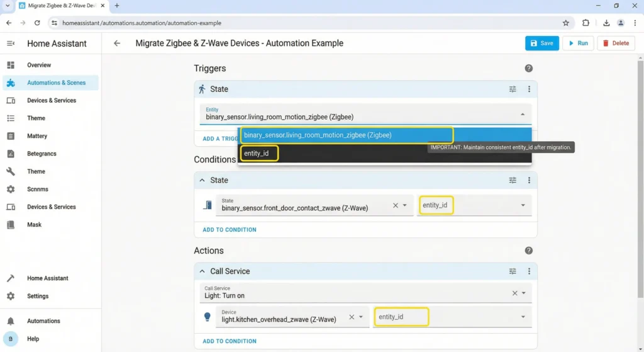
Task: Open Call Service three-dot menu
Action: [529, 271]
